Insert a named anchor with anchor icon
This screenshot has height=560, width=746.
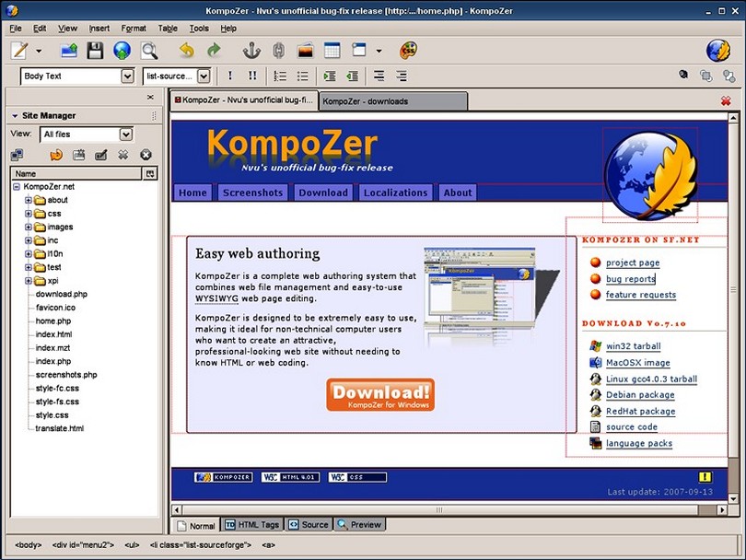coord(251,50)
